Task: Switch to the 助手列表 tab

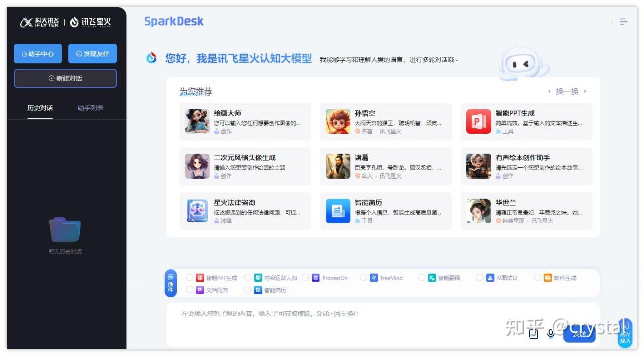Action: 91,108
